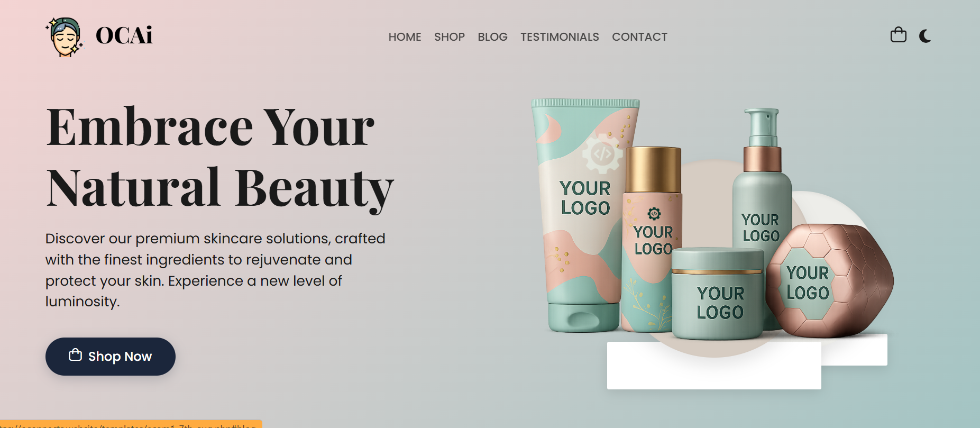This screenshot has width=980, height=428.
Task: Open the shopping bag cart icon
Action: [898, 35]
